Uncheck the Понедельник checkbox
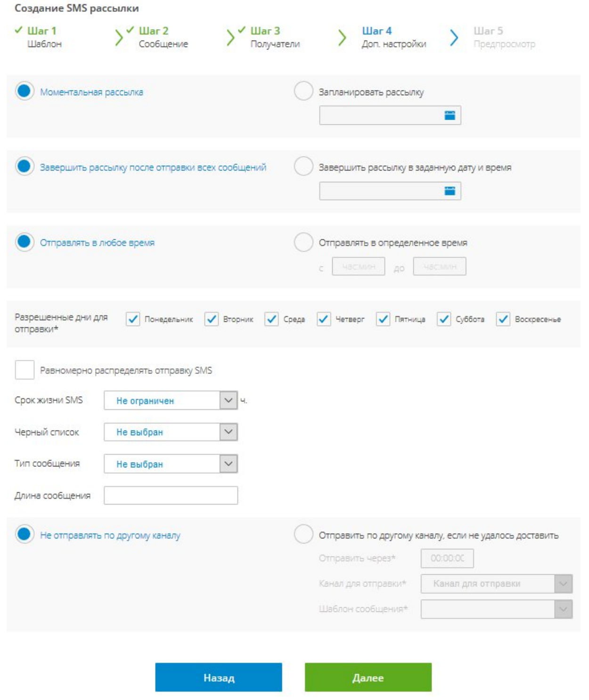 point(133,319)
